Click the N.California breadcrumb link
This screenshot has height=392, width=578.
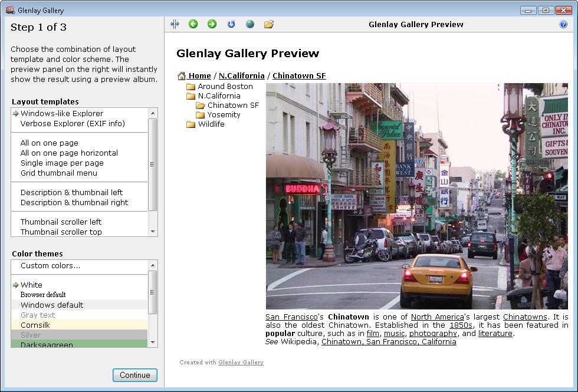(241, 75)
